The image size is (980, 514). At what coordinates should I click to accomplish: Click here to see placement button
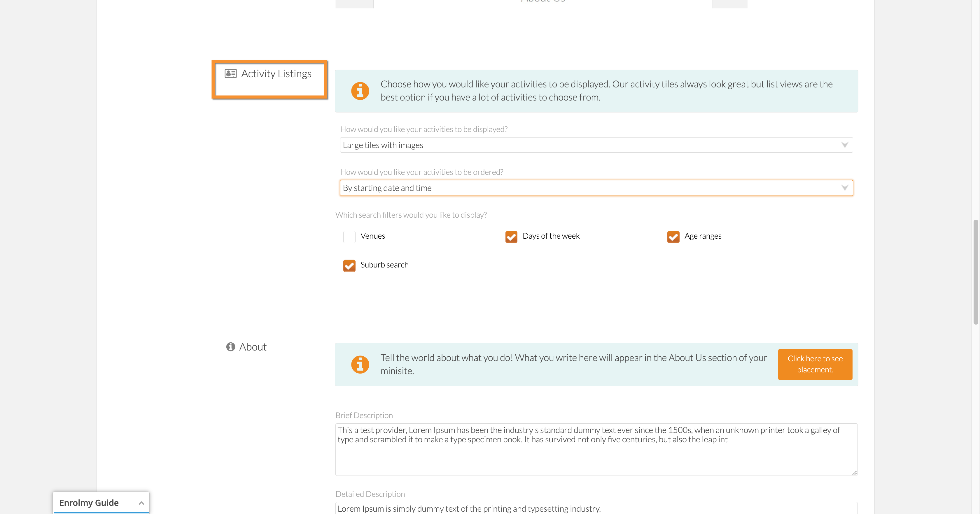pos(815,364)
